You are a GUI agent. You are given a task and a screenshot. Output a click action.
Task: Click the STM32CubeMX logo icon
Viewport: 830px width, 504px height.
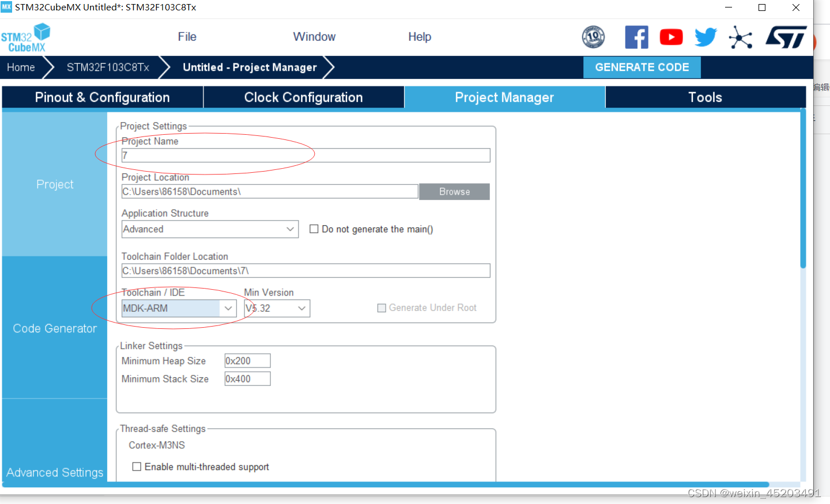click(x=26, y=38)
